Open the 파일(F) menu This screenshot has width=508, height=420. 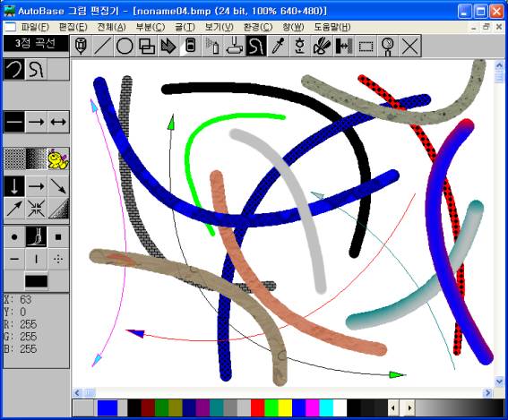35,27
